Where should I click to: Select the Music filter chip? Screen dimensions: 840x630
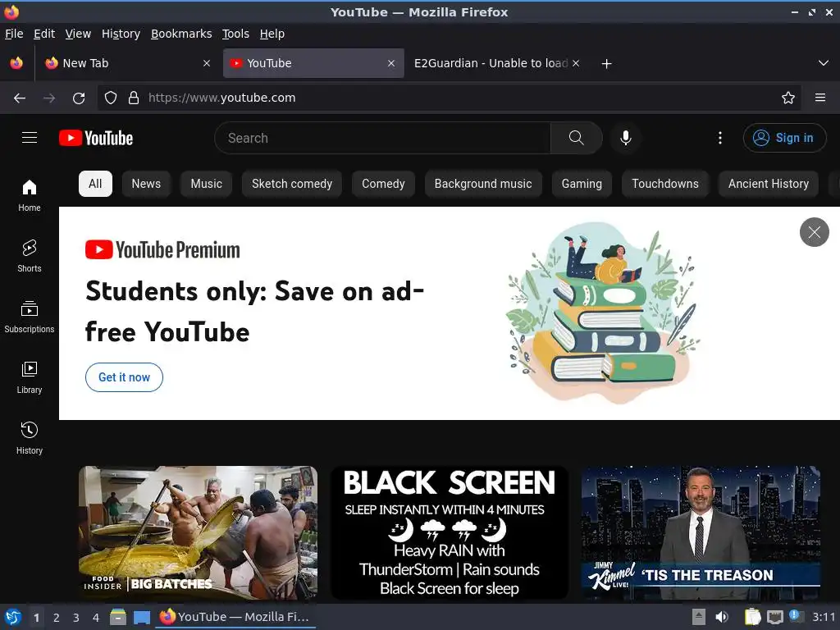click(x=206, y=184)
